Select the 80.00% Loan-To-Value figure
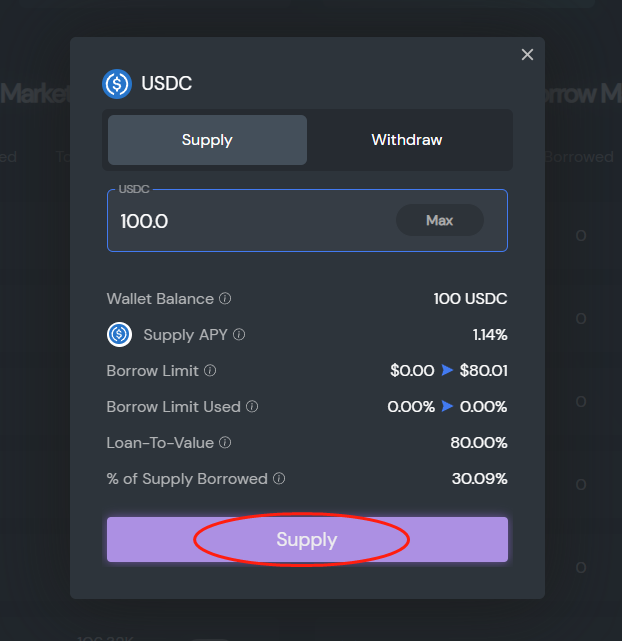622x641 pixels. click(x=479, y=443)
